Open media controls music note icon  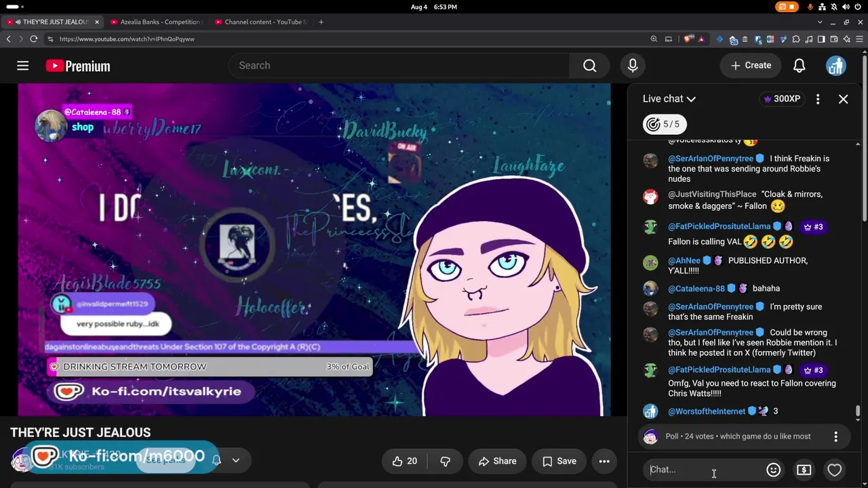coord(808,39)
